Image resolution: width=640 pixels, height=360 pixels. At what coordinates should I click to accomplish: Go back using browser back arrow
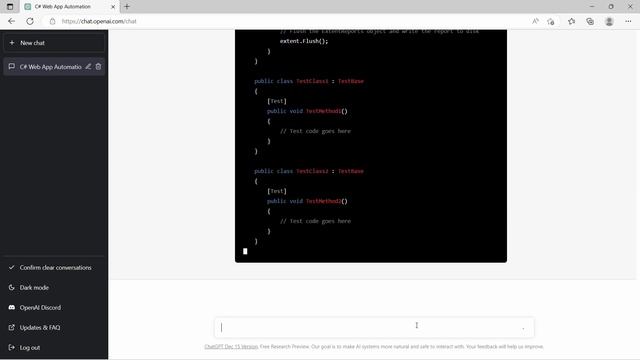tap(11, 21)
